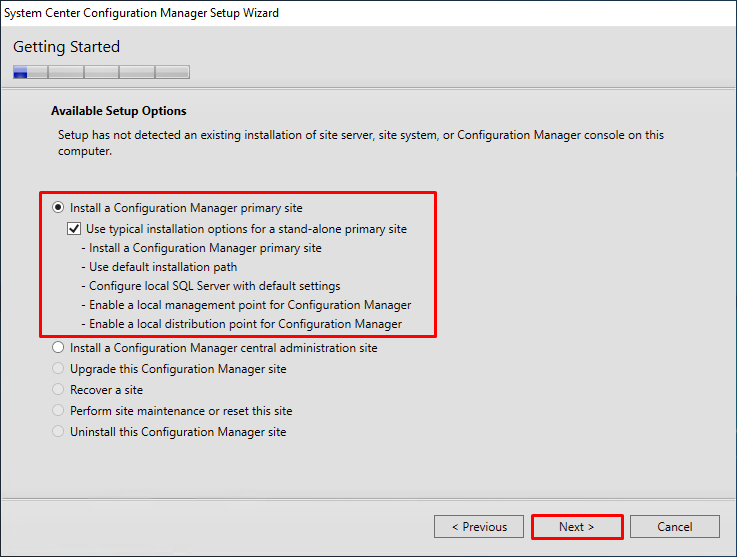Click Enable a local distribution point line
The image size is (737, 557).
pyautogui.click(x=242, y=324)
